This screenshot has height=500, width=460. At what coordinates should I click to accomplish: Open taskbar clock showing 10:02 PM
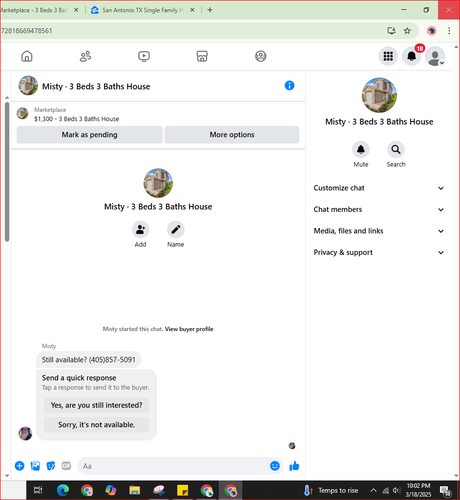[x=418, y=490]
